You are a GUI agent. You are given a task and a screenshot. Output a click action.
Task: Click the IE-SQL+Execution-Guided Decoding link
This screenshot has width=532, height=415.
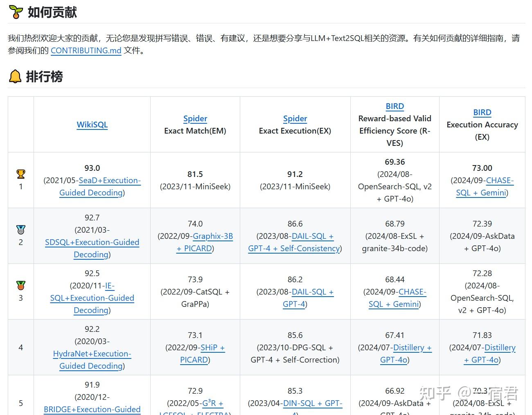point(92,298)
